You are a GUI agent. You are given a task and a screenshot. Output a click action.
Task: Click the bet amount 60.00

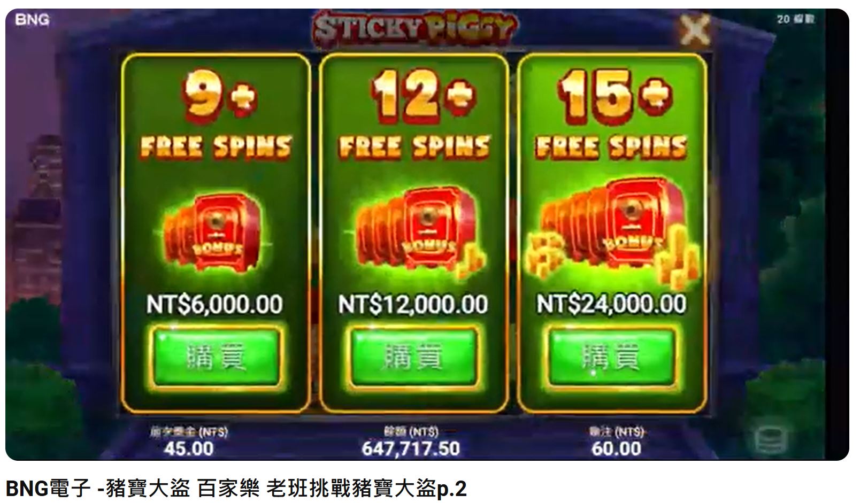[x=616, y=448]
